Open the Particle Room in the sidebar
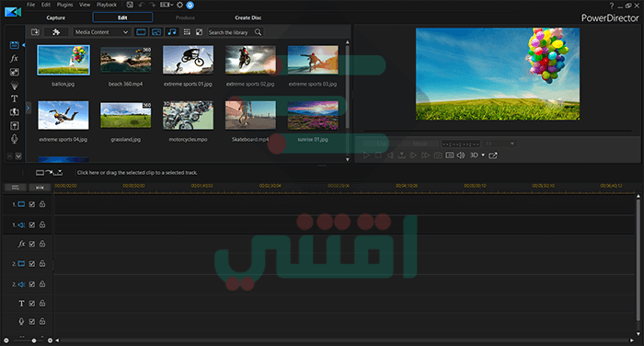Viewport: 644px width, 346px height. 15,86
